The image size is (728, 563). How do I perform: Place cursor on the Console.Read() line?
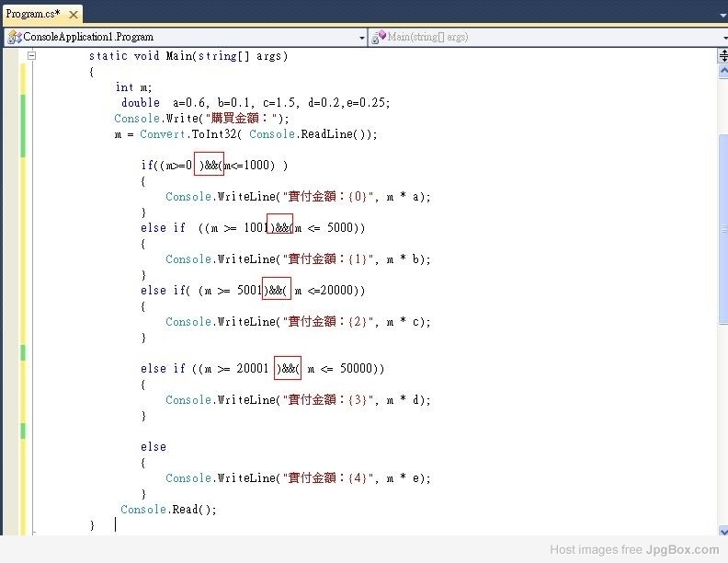[168, 510]
